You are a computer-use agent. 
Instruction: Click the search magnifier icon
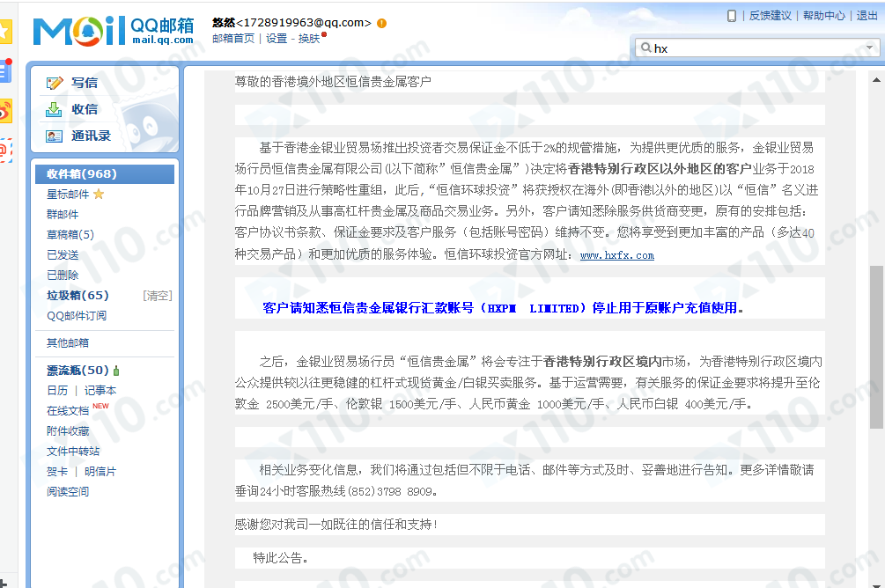[645, 48]
